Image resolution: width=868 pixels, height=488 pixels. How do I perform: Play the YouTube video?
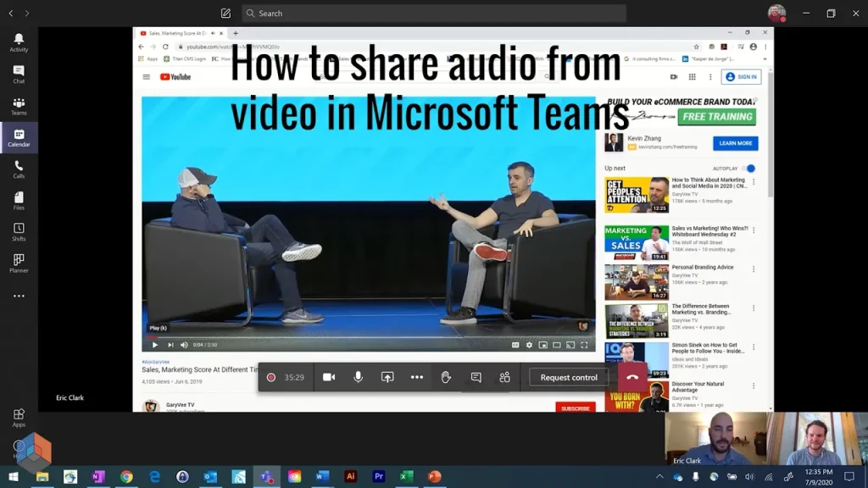(155, 345)
